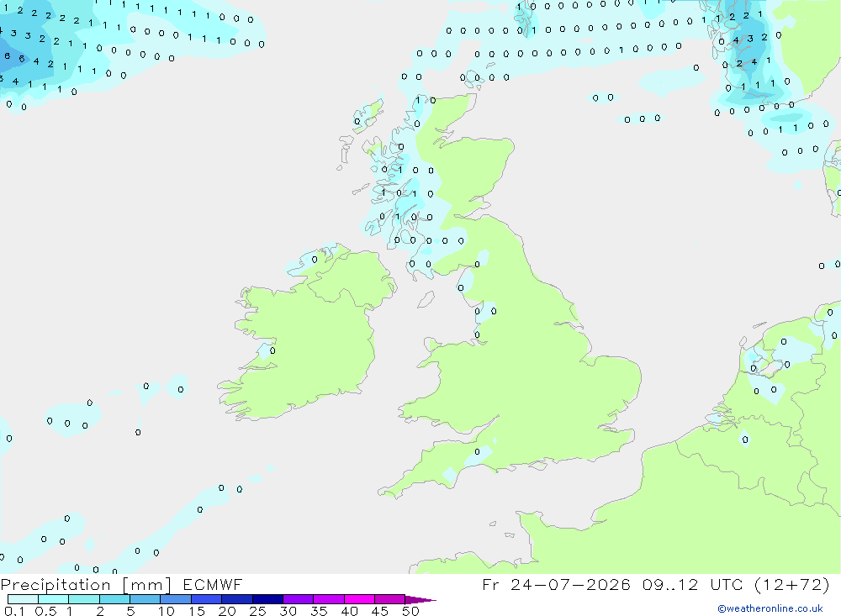Image resolution: width=841 pixels, height=616 pixels.
Task: Click the '(12+72)' forecast offset text
Action: click(x=791, y=584)
